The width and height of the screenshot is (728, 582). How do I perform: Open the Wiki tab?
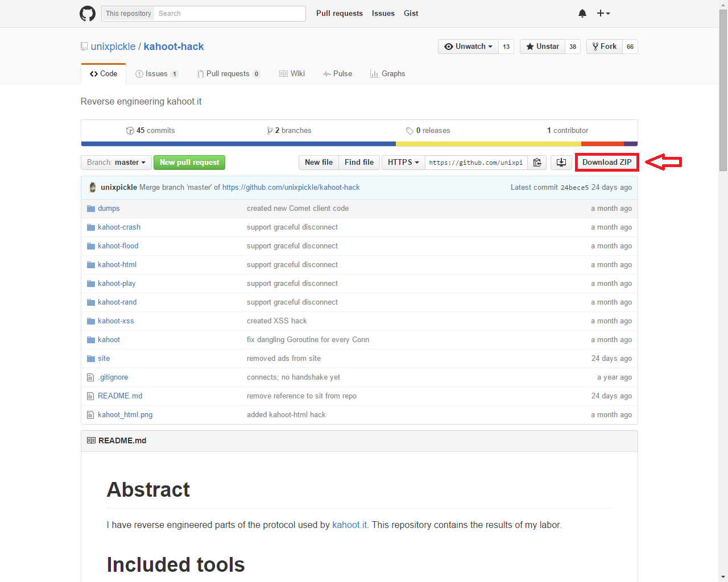pyautogui.click(x=292, y=74)
